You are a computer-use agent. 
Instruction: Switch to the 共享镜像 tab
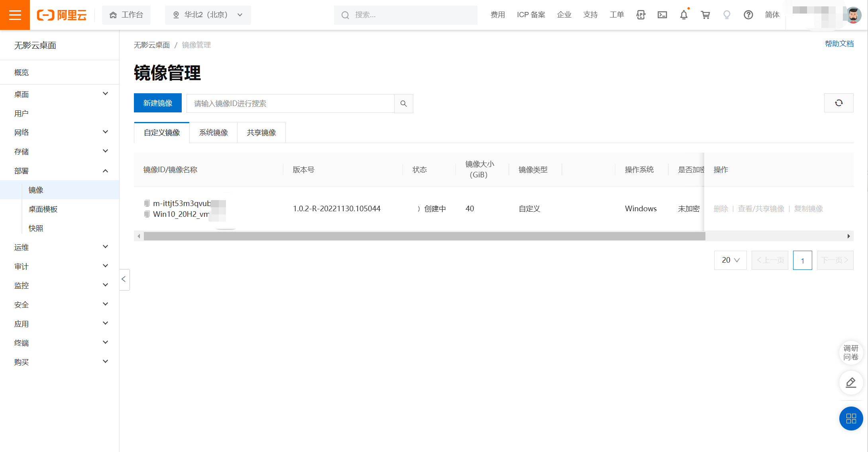tap(261, 133)
